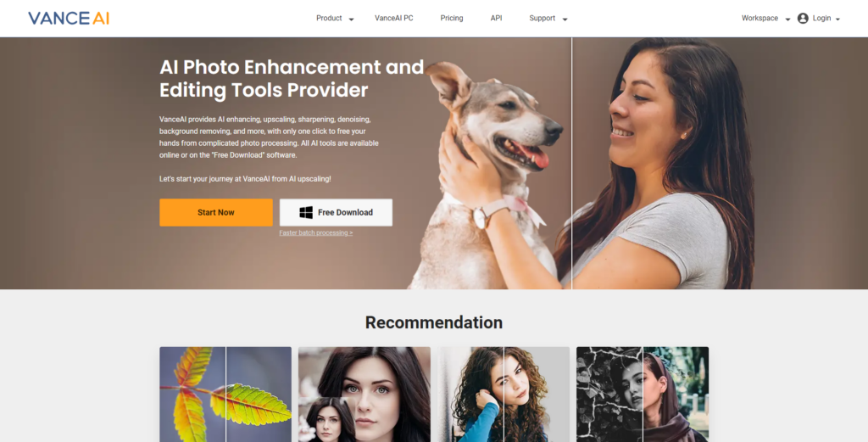Click the Login text link
This screenshot has width=868, height=442.
click(821, 19)
